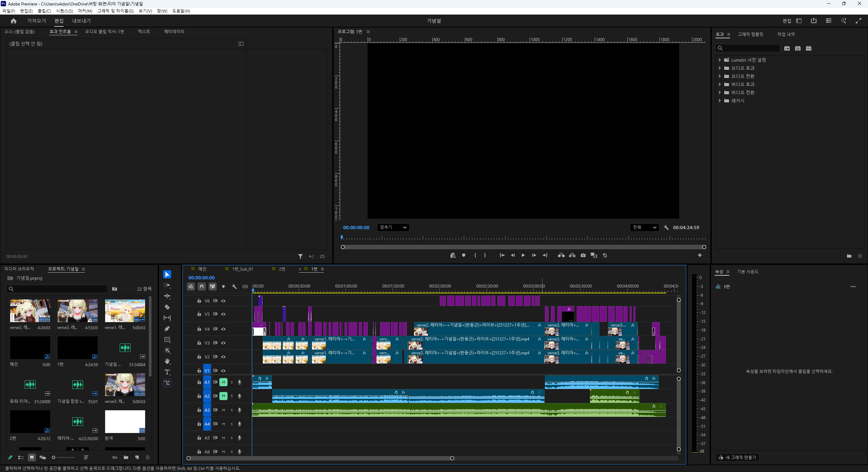The height and width of the screenshot is (472, 868).
Task: Click the Home icon
Action: click(14, 21)
